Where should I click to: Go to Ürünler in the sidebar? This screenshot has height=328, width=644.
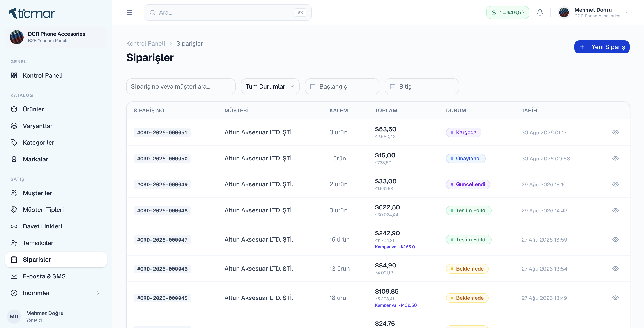pos(56,109)
